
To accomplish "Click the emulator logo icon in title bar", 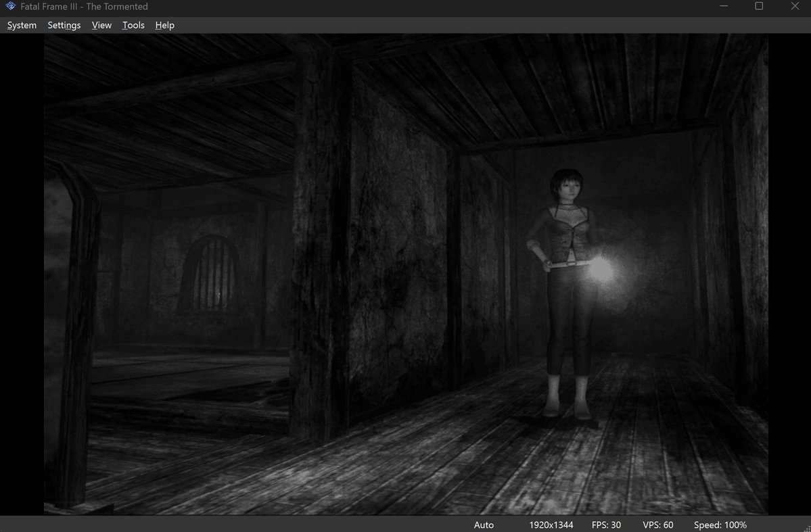I will pyautogui.click(x=10, y=6).
